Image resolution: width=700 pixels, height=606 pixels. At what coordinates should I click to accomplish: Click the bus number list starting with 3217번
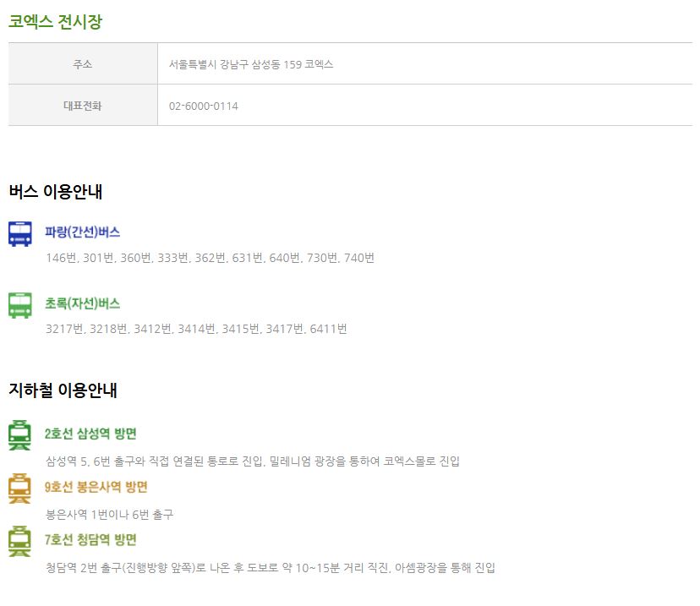196,329
